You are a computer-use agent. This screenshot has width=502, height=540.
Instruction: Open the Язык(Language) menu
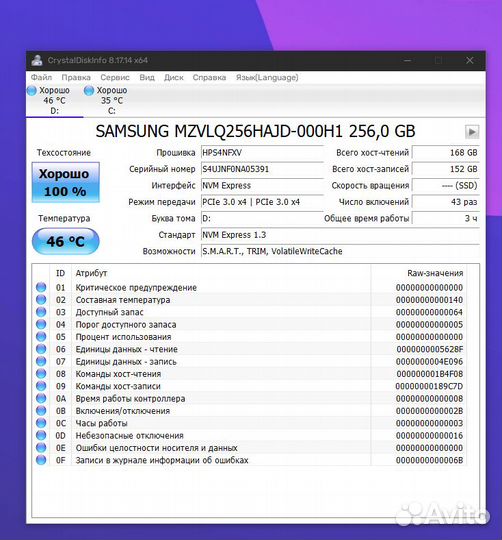pos(267,77)
